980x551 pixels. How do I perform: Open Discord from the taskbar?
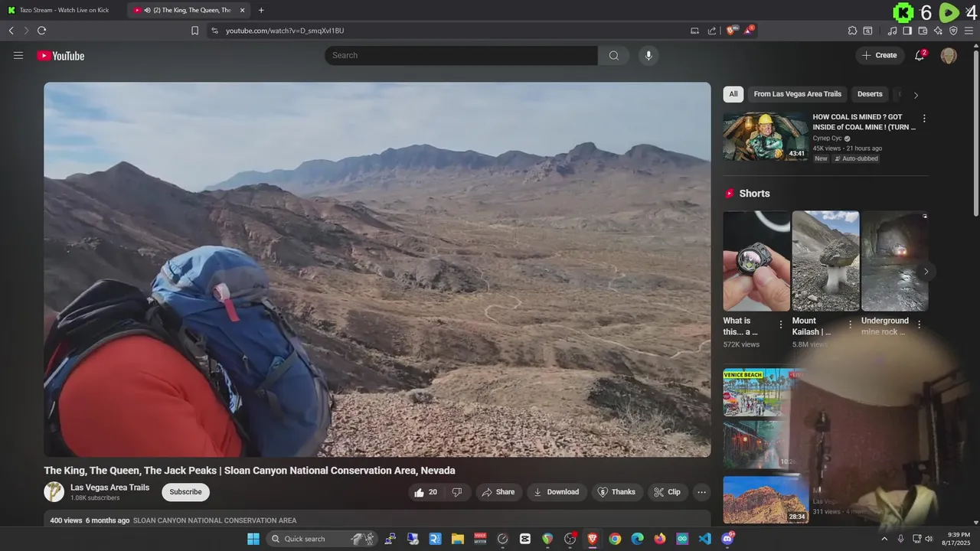[x=727, y=539]
